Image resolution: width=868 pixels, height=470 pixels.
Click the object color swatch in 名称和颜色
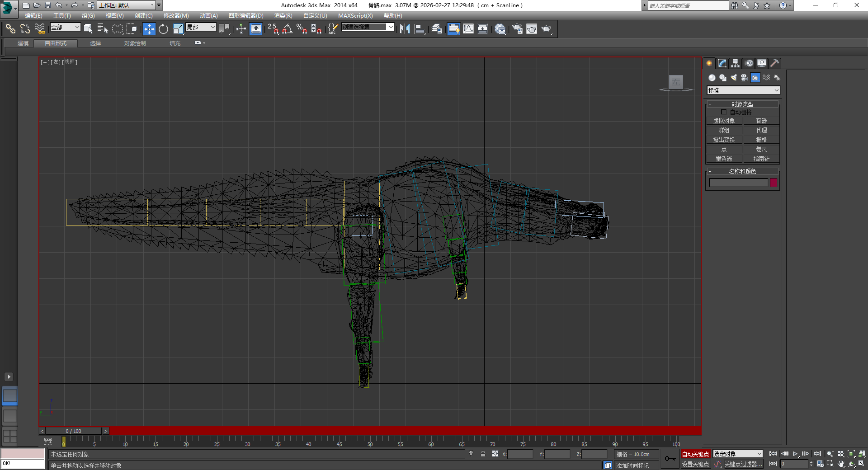tap(774, 183)
